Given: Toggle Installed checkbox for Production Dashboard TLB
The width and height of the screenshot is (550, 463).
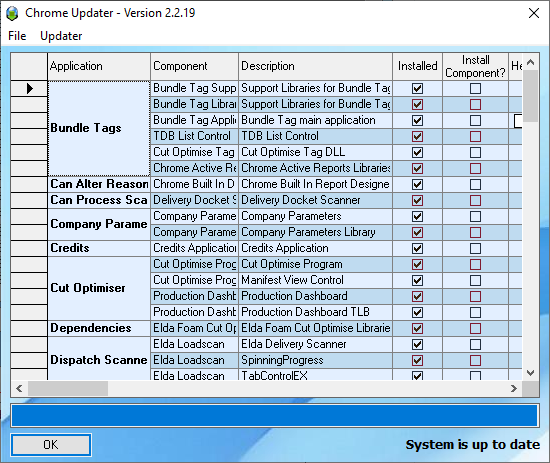Looking at the screenshot, I should 417,312.
